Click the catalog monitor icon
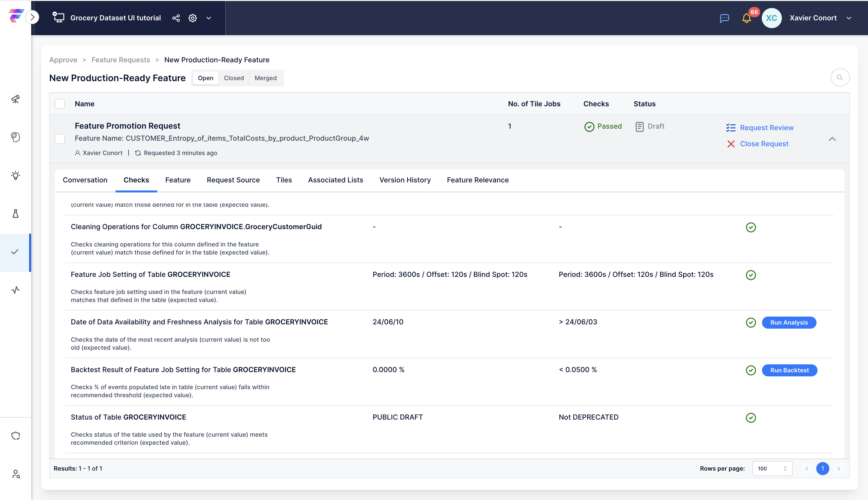The image size is (868, 500). [58, 17]
